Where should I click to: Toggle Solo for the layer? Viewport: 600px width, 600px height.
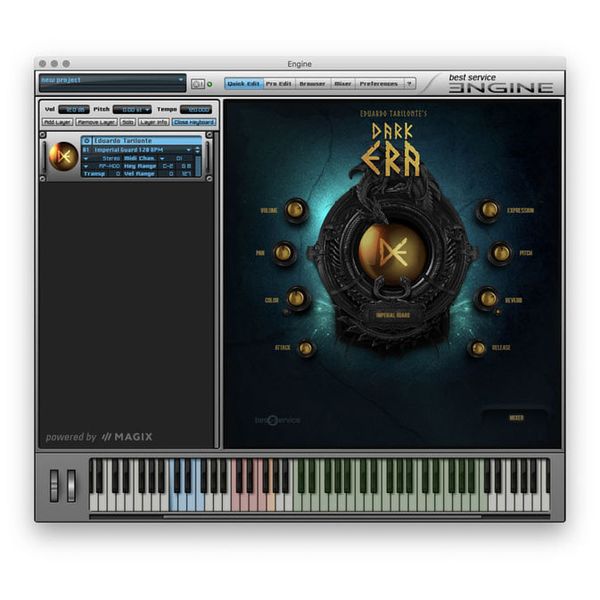coord(127,122)
